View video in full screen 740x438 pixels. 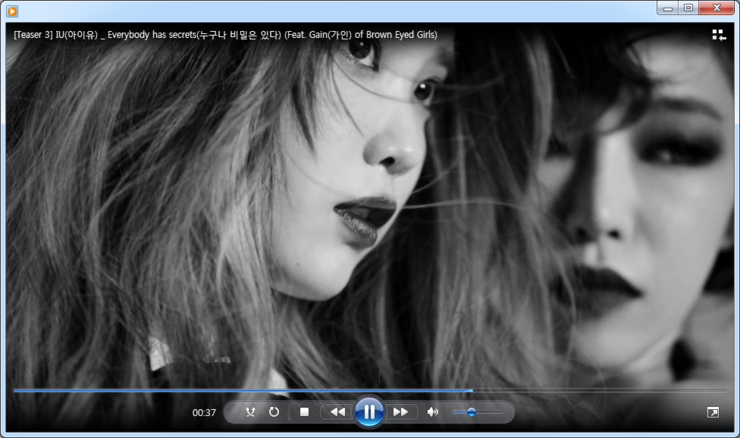pyautogui.click(x=713, y=413)
